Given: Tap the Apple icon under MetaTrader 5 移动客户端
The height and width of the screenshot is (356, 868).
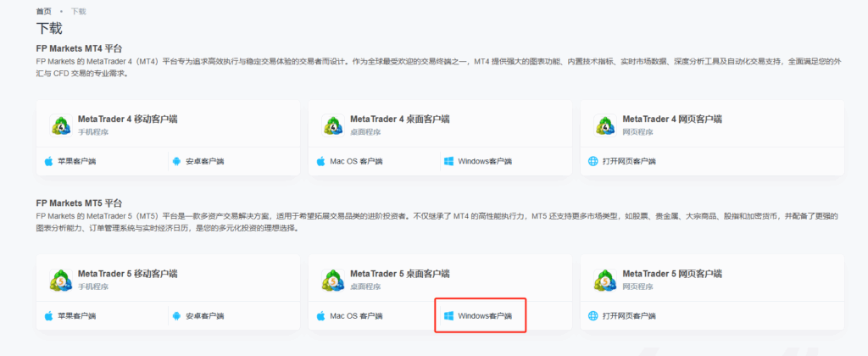Looking at the screenshot, I should [x=48, y=316].
